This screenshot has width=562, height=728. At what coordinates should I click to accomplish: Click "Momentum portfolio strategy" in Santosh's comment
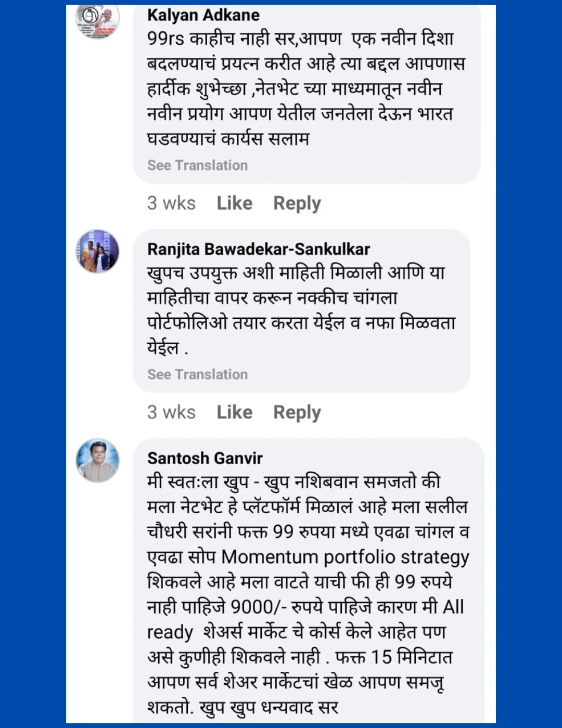(345, 557)
